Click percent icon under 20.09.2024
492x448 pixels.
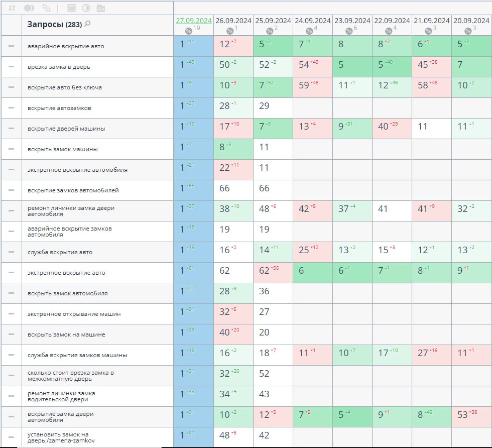[467, 31]
